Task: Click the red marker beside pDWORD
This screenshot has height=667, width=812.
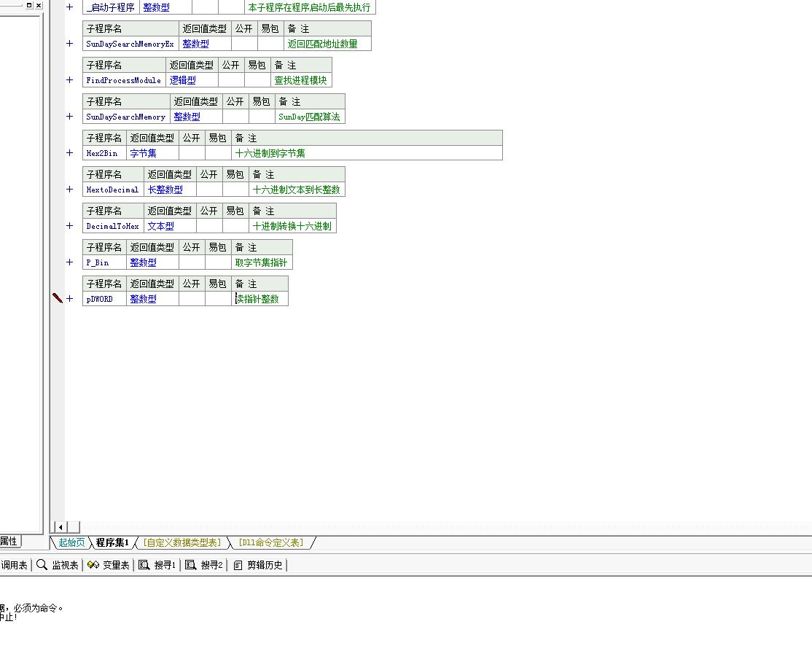Action: coord(58,298)
